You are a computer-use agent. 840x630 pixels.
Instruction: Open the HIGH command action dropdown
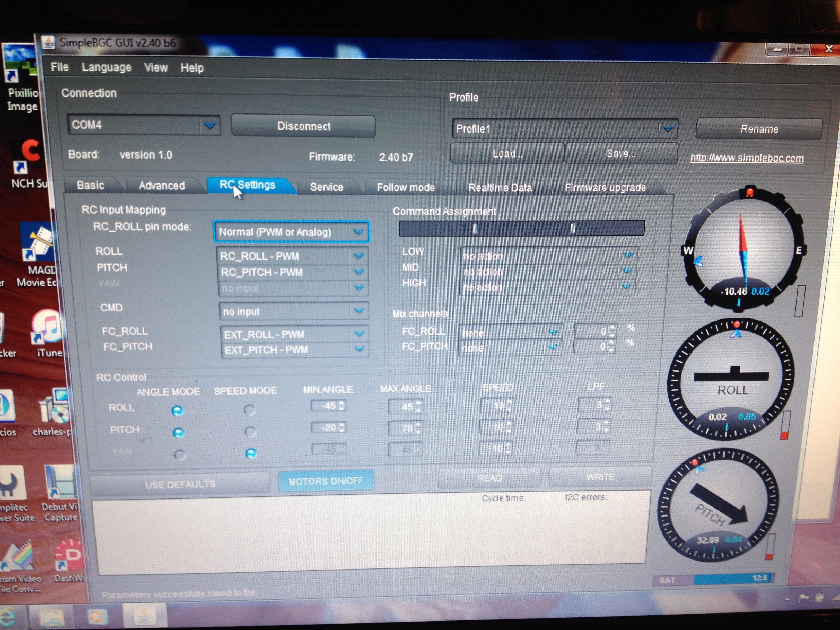coord(548,287)
